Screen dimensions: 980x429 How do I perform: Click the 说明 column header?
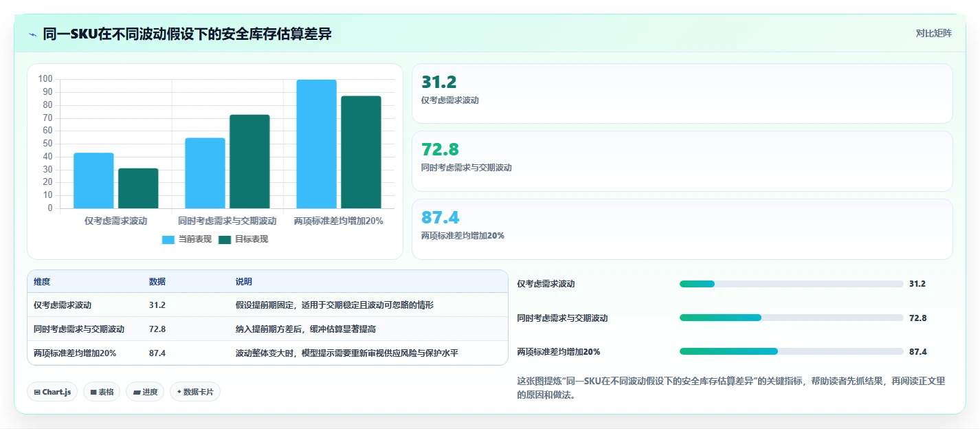(x=244, y=282)
